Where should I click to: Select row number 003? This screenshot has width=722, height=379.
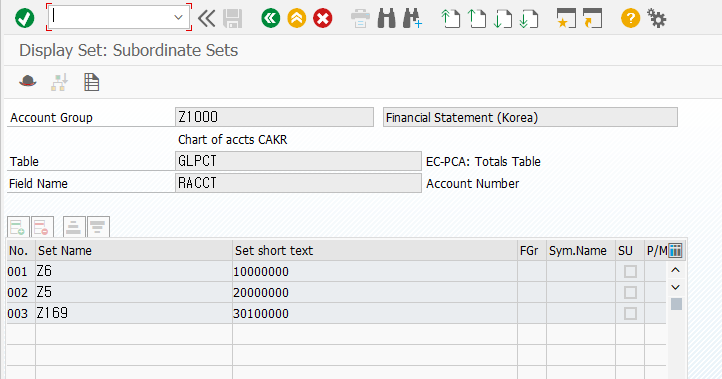tap(21, 314)
